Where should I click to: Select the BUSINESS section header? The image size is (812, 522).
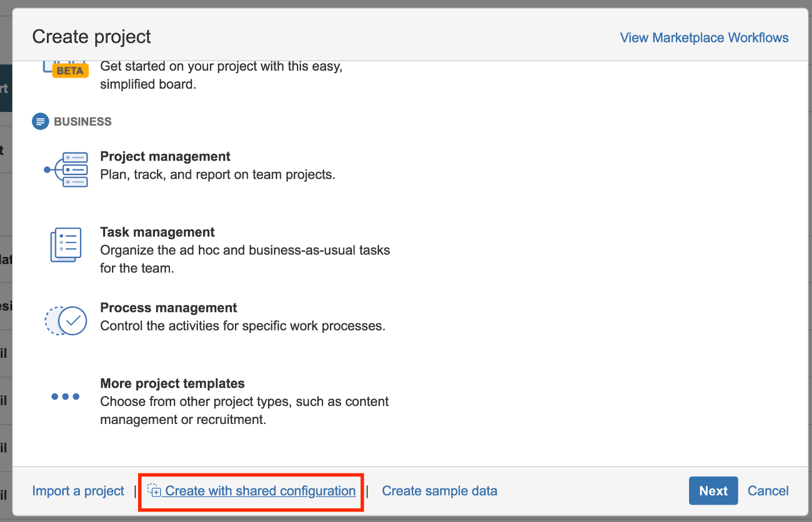[82, 121]
